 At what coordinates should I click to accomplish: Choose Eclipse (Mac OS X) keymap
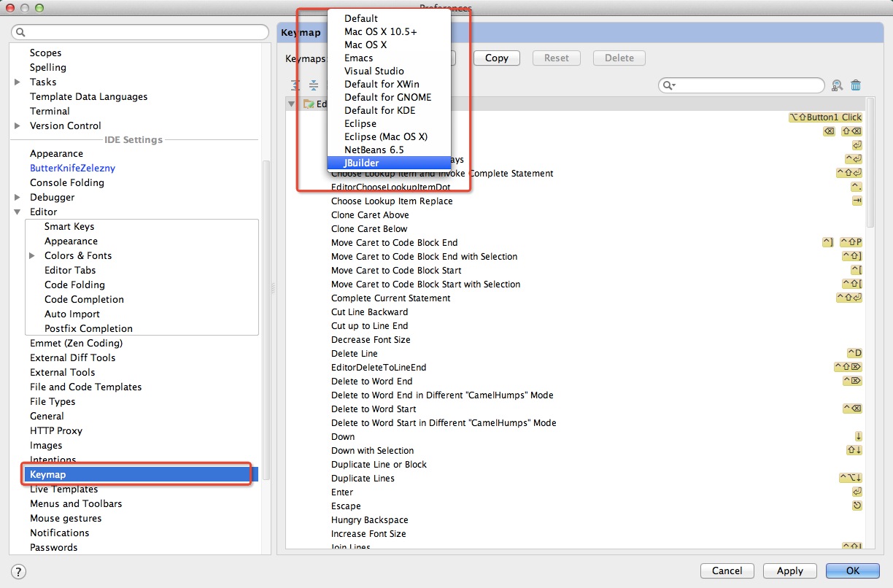[x=389, y=136]
